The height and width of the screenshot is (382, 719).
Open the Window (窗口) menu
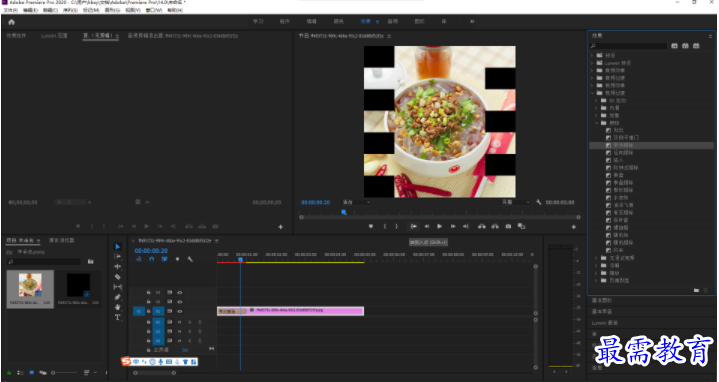pos(154,10)
